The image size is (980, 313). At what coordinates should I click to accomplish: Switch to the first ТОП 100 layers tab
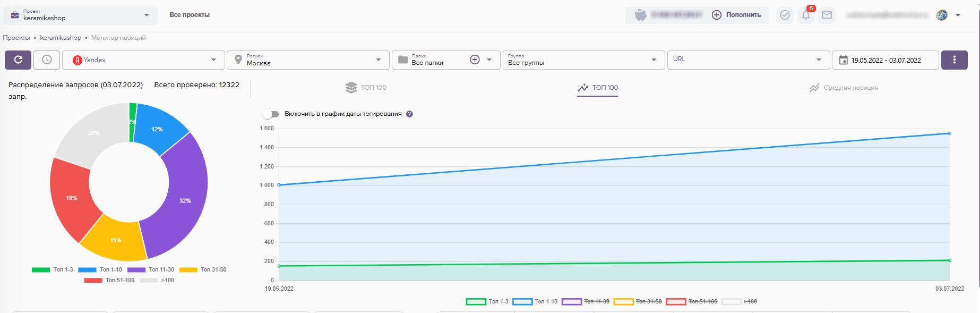coord(366,88)
